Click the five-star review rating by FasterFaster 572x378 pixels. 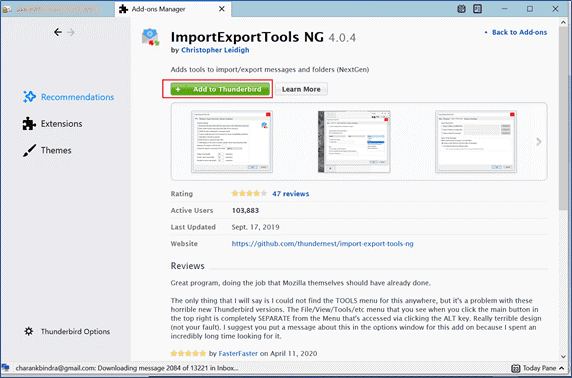(x=188, y=353)
